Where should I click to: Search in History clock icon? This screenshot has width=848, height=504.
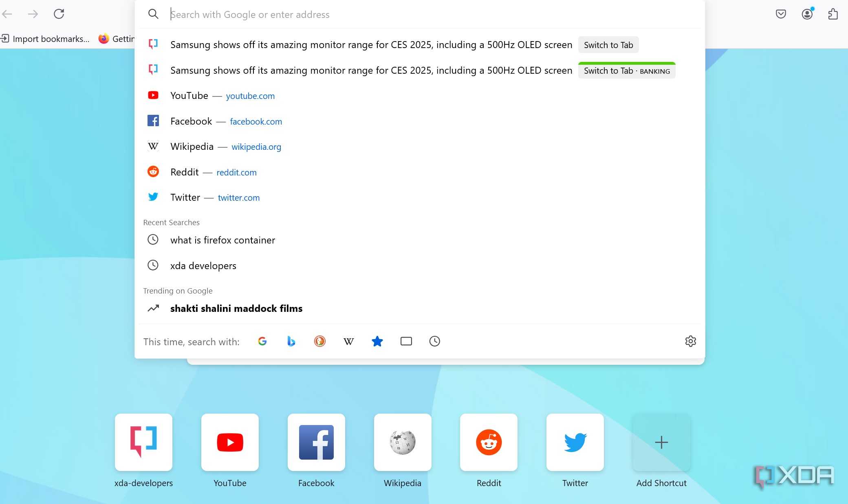click(x=435, y=341)
